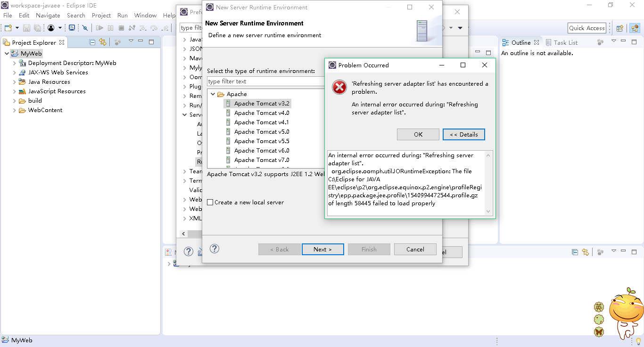Select Apache Tomcat v7.0 runtime
This screenshot has height=347, width=644.
(x=262, y=160)
